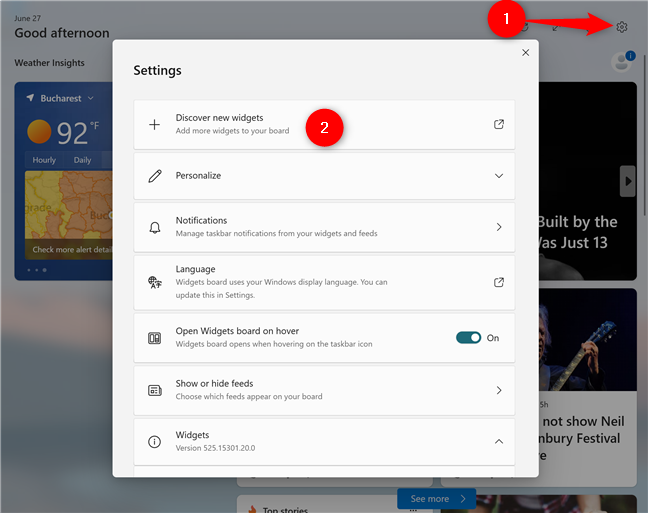The image size is (648, 513).
Task: Click the Widgets info icon
Action: pyautogui.click(x=155, y=442)
